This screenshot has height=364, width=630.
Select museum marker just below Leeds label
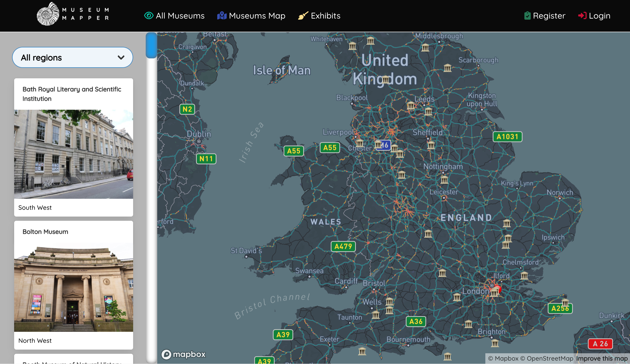[x=428, y=111]
